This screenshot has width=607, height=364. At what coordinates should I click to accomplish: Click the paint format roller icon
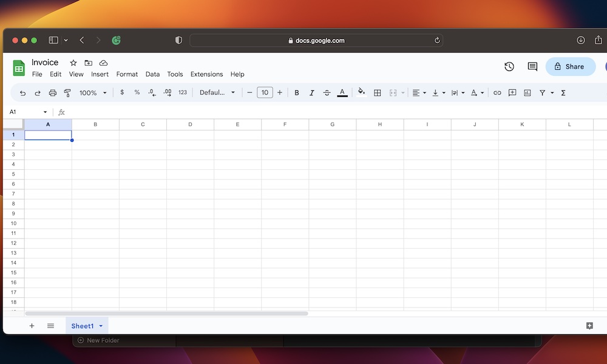(x=67, y=93)
